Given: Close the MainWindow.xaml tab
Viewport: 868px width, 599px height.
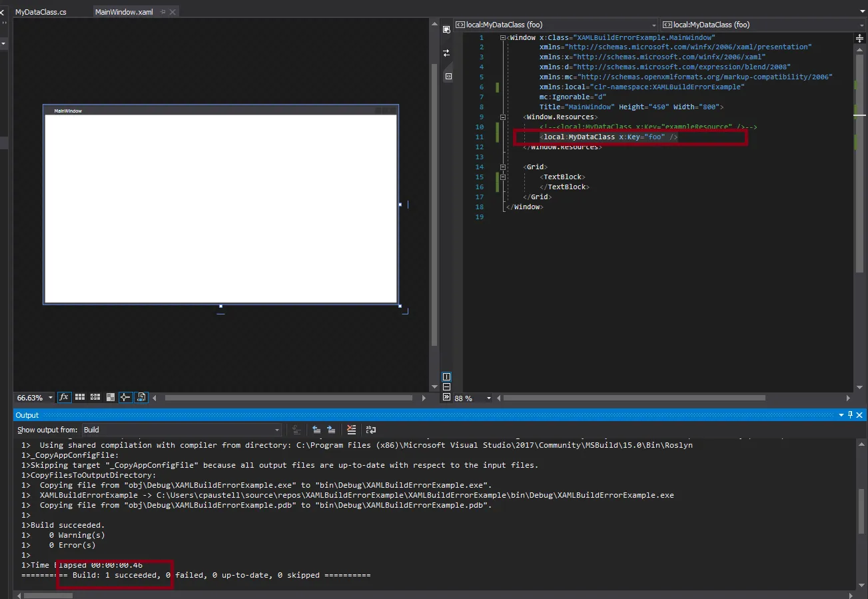Looking at the screenshot, I should point(174,12).
